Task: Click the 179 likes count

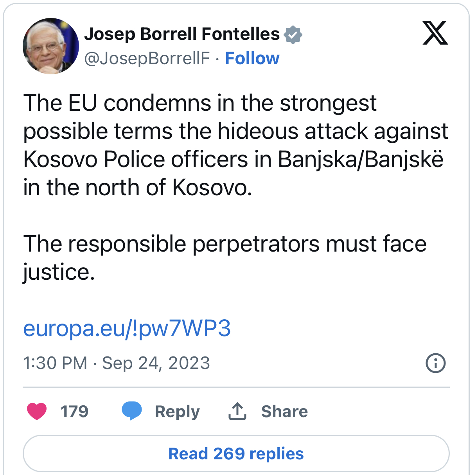Action: (74, 412)
